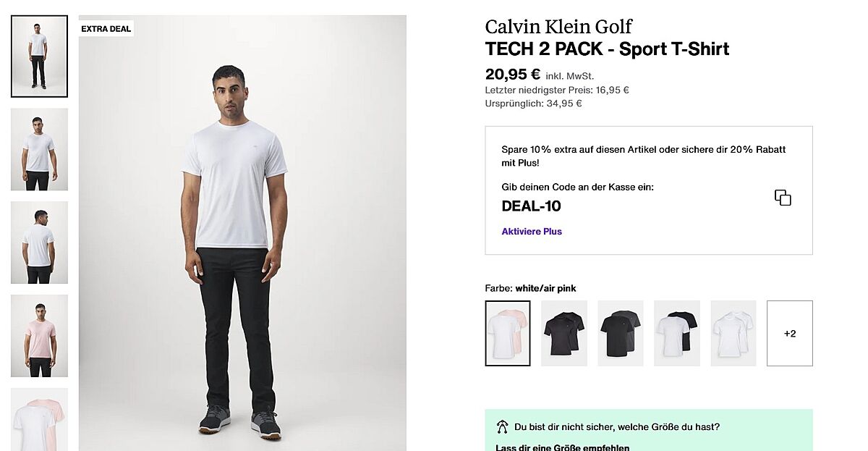The height and width of the screenshot is (451, 868).
Task: Open 'Lass dir eine Größe empfehlen'
Action: pyautogui.click(x=562, y=447)
